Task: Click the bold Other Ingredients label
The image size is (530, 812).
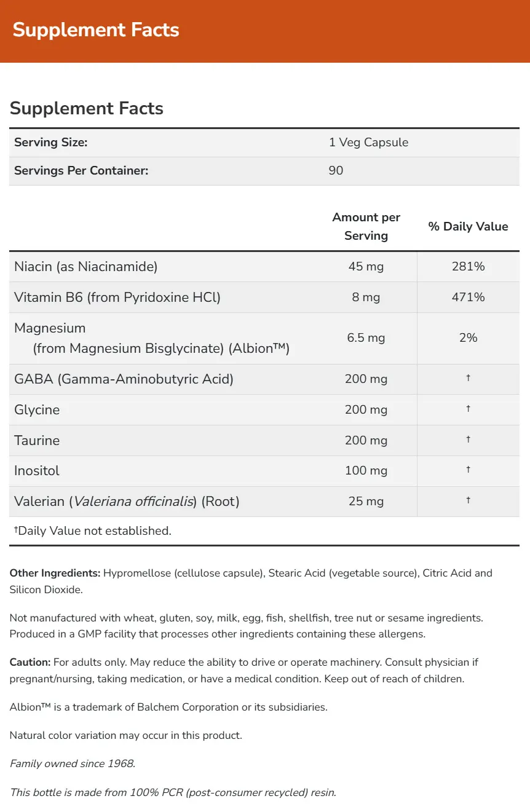Action: [55, 573]
